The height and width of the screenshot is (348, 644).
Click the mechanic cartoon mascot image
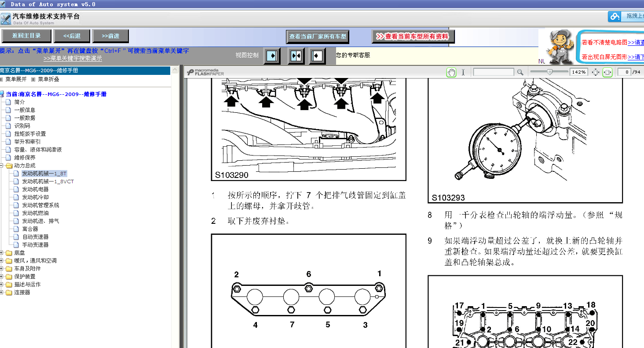[x=560, y=46]
